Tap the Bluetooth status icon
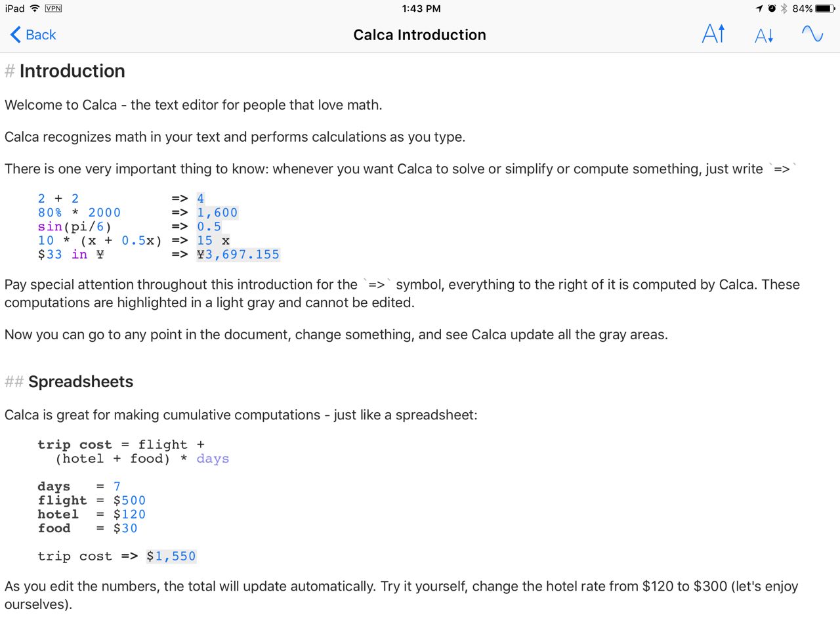 click(784, 9)
